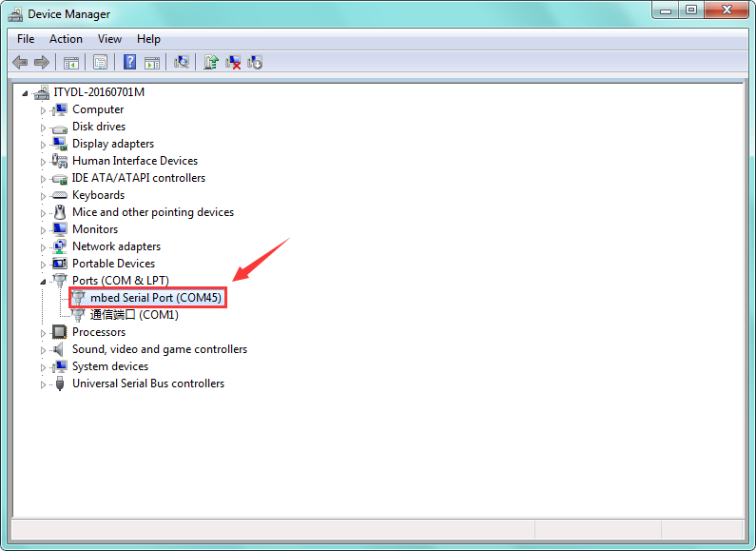Maximize the Device Manager window
The image size is (756, 551).
(691, 10)
